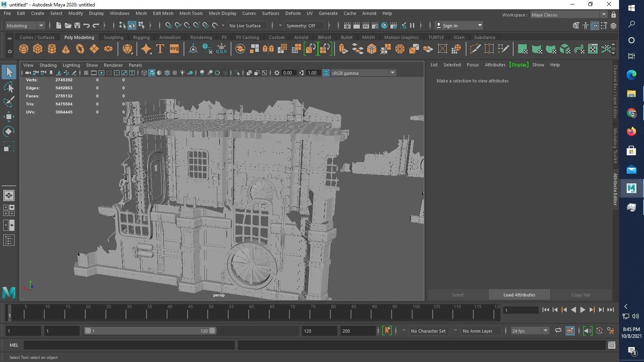Toggle select by component type mode
644x362 pixels.
(141, 25)
